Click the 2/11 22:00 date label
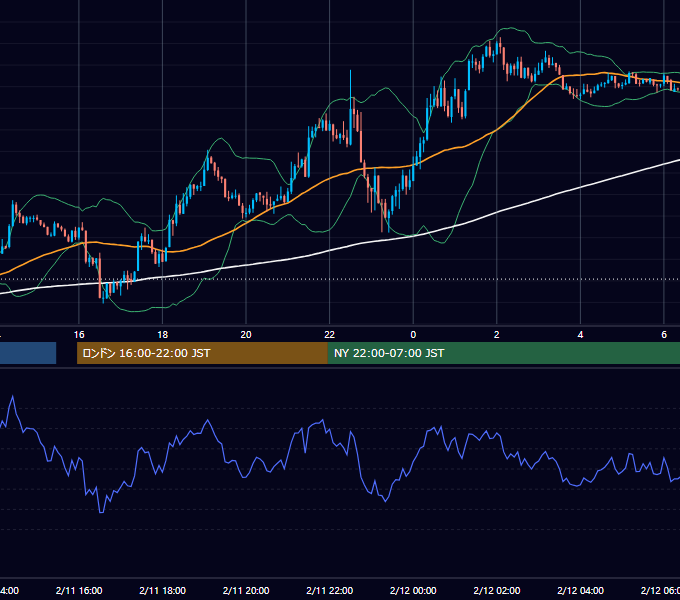This screenshot has width=680, height=600. [x=330, y=590]
